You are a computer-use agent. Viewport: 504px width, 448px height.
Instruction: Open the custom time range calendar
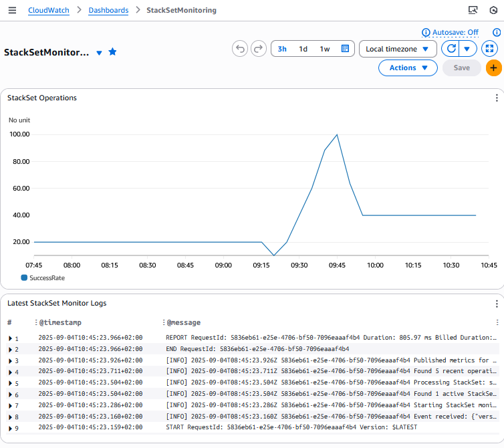[x=345, y=49]
